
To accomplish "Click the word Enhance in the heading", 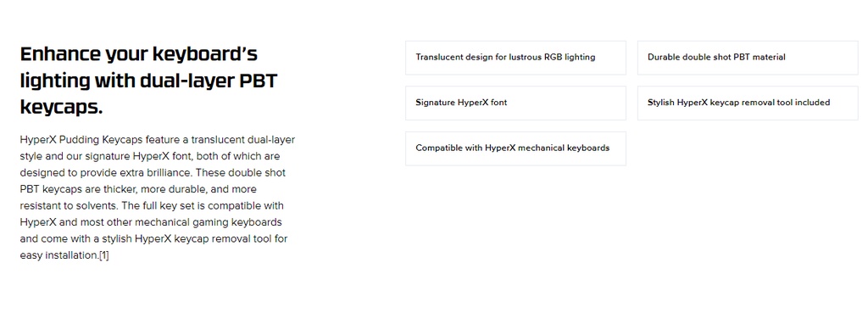I will [x=60, y=54].
